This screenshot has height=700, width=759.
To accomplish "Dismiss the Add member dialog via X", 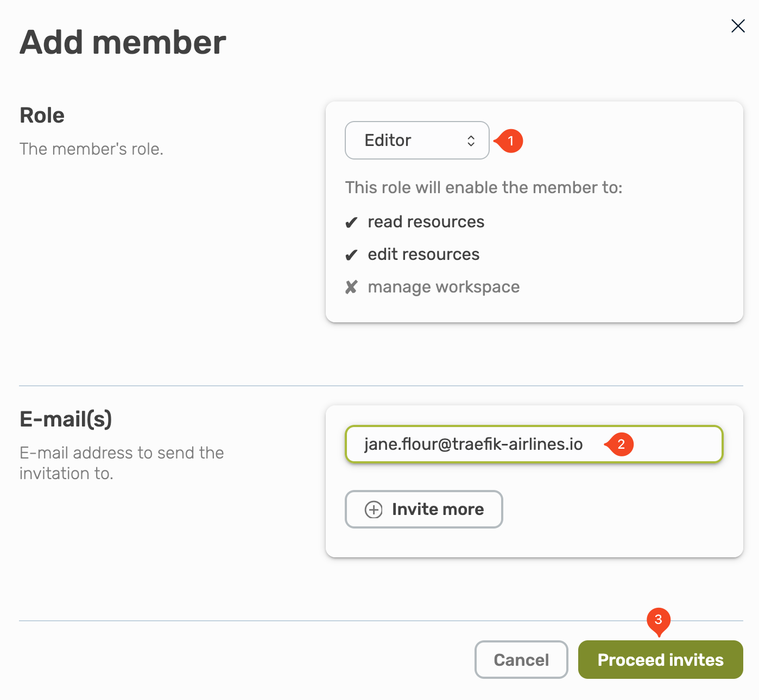I will [738, 26].
